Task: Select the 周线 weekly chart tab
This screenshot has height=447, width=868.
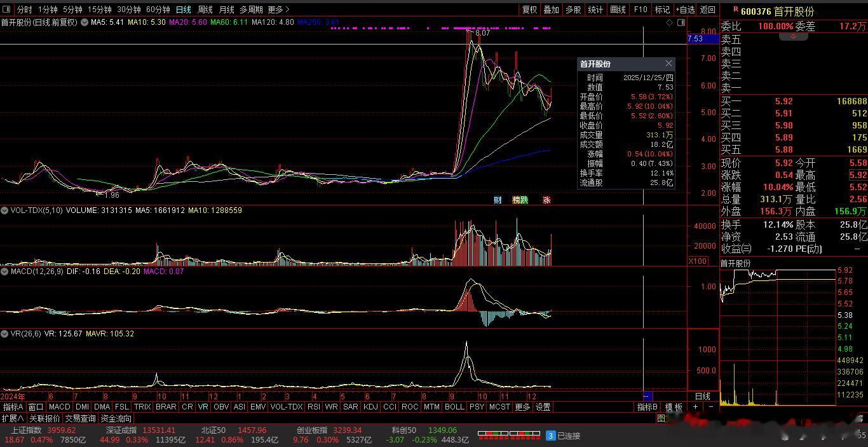Action: [x=205, y=10]
